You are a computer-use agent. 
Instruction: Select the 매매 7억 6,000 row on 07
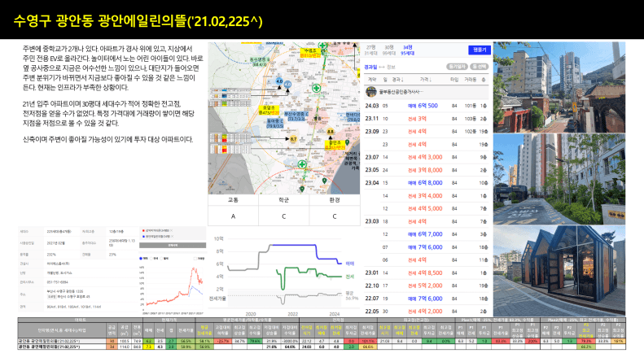pos(425,247)
